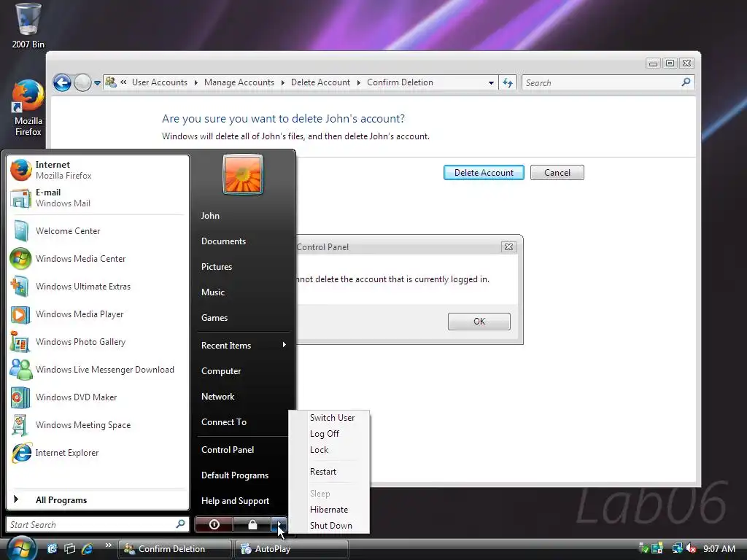Screen dimensions: 747x560
Task: Open Music from Start menu
Action: click(244, 292)
